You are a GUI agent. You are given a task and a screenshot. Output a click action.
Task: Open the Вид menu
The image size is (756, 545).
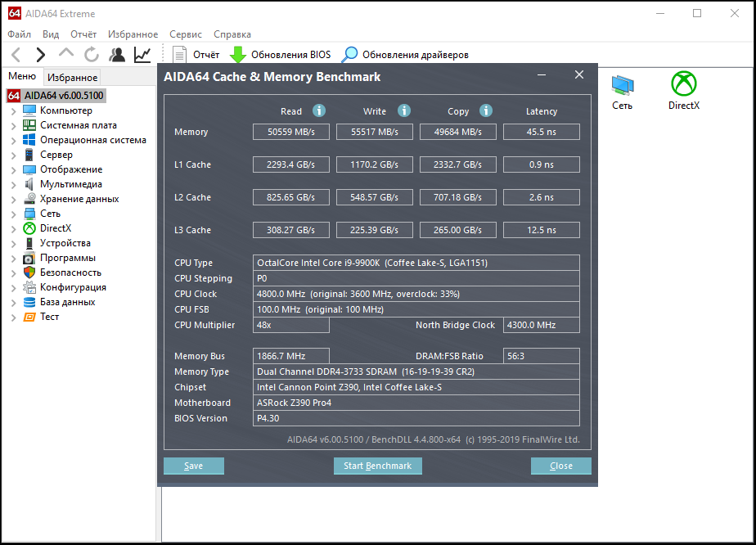[51, 34]
